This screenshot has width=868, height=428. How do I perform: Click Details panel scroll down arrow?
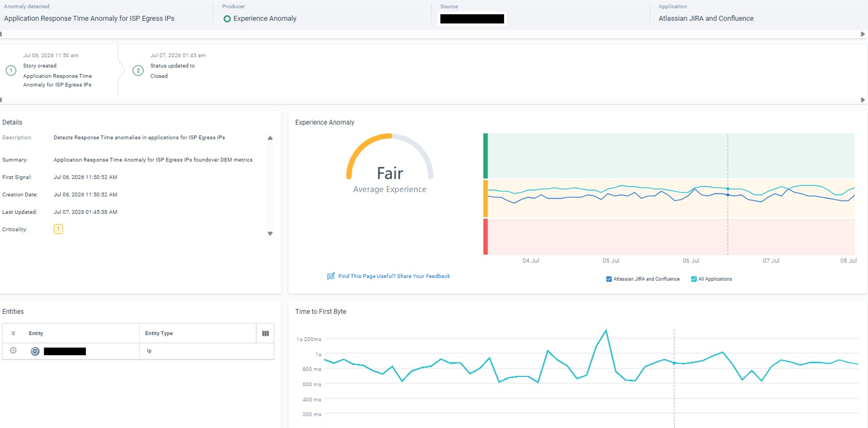pos(270,234)
